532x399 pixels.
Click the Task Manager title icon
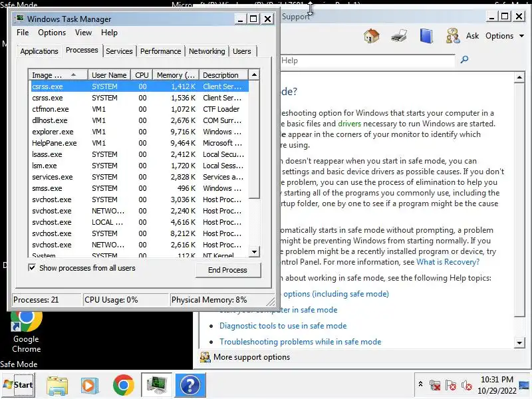[21, 19]
